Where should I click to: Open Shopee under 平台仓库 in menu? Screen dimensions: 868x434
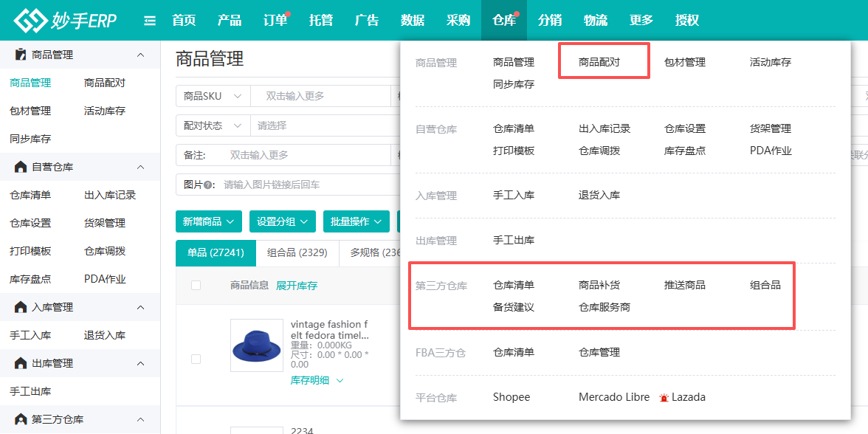[x=512, y=397]
